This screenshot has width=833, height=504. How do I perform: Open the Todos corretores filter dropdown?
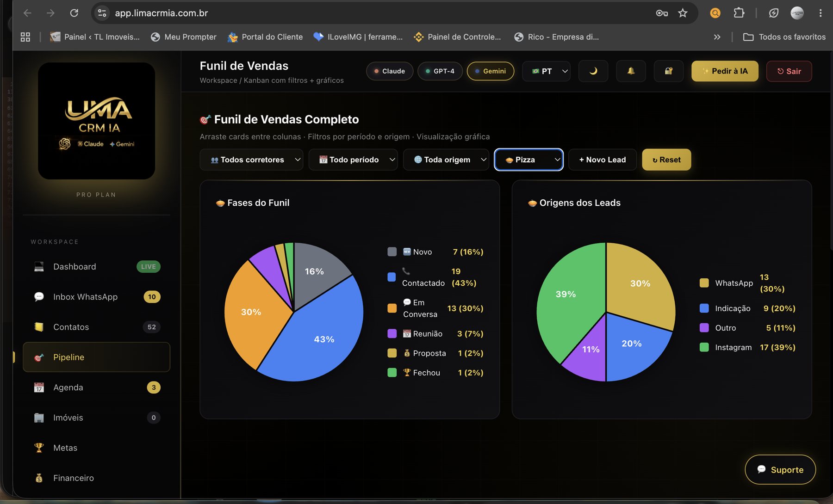pyautogui.click(x=251, y=160)
